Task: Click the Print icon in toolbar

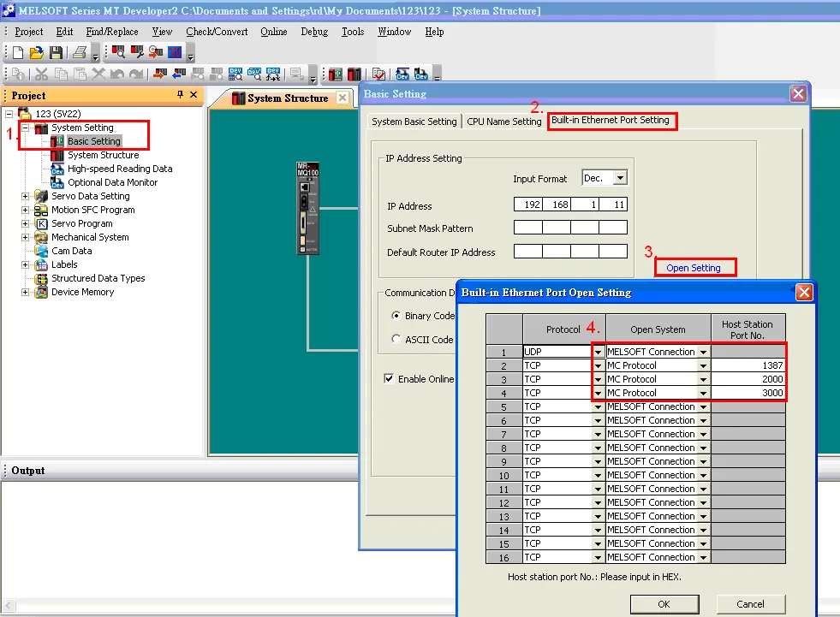Action: click(80, 52)
